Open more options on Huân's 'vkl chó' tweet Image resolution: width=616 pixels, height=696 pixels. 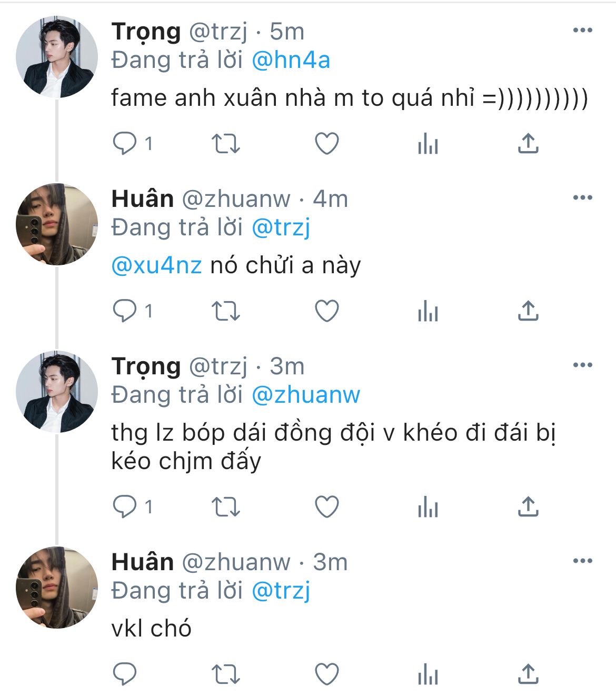point(582,561)
